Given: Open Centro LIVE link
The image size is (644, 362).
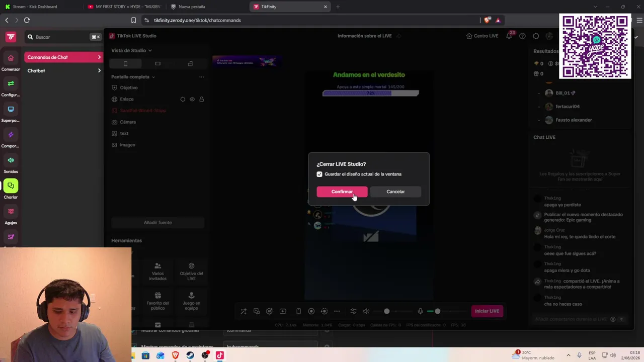Looking at the screenshot, I should tap(482, 36).
